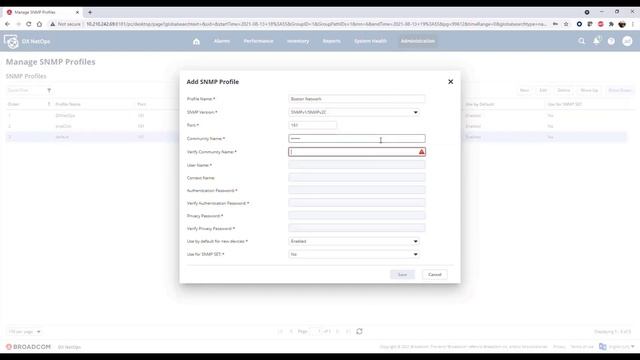Open the footer language dropdown
The width and height of the screenshot is (640, 360).
click(x=621, y=347)
